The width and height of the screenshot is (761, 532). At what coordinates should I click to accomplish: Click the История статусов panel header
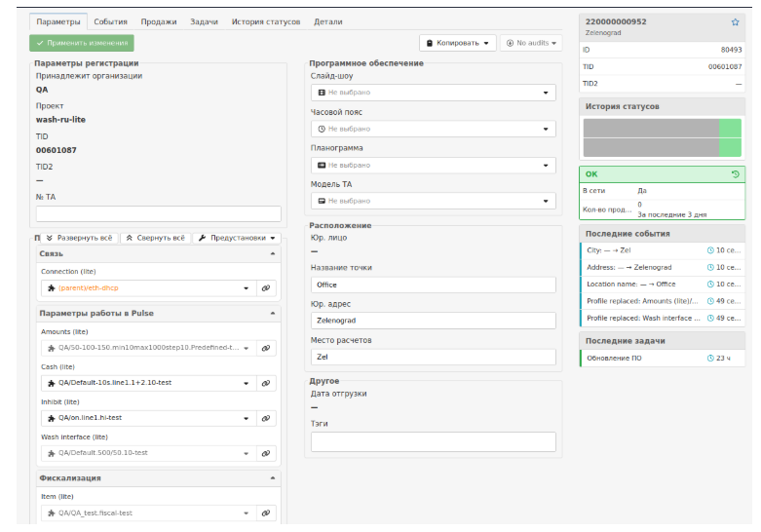pyautogui.click(x=662, y=107)
